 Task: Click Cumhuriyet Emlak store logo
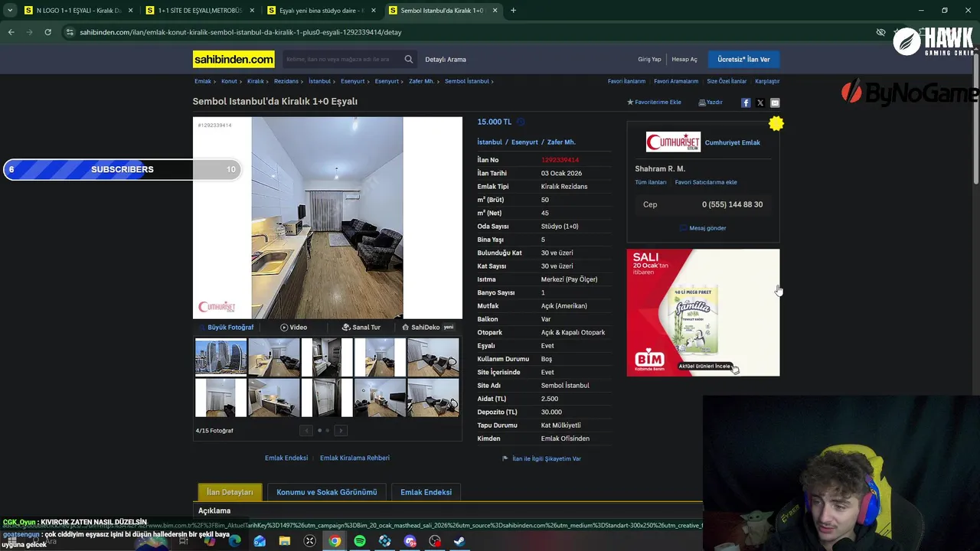pyautogui.click(x=673, y=142)
